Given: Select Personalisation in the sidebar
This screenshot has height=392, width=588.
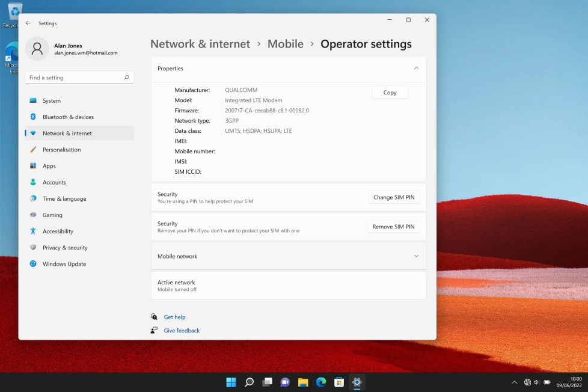Looking at the screenshot, I should coord(61,150).
